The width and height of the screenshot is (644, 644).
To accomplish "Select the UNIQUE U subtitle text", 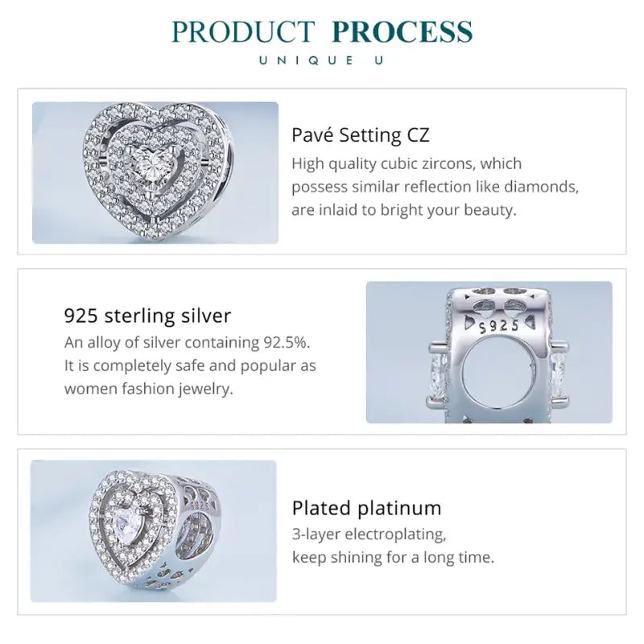I will click(322, 61).
